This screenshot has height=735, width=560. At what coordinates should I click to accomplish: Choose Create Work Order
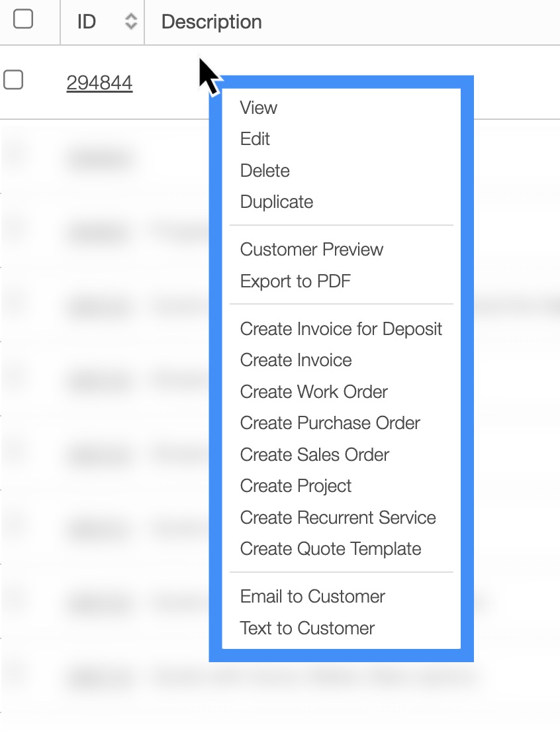(314, 392)
